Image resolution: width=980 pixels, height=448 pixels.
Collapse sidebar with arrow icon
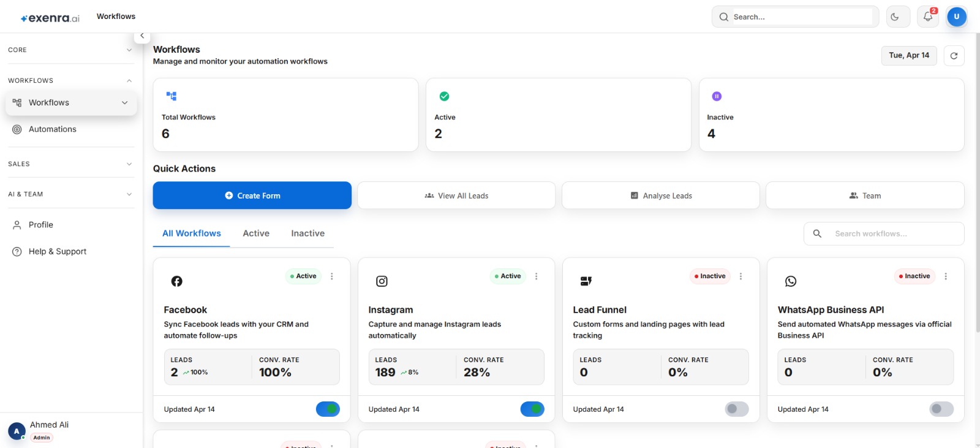[142, 36]
